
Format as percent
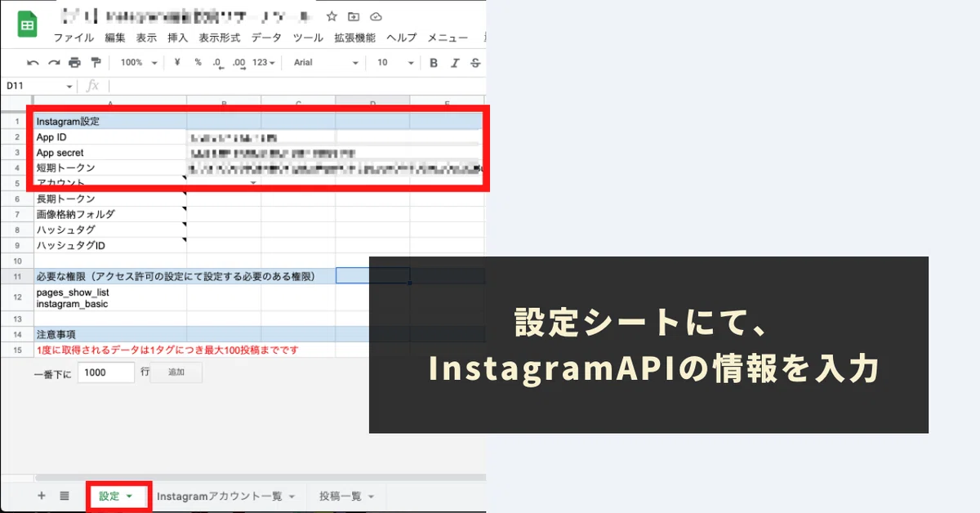coord(198,63)
